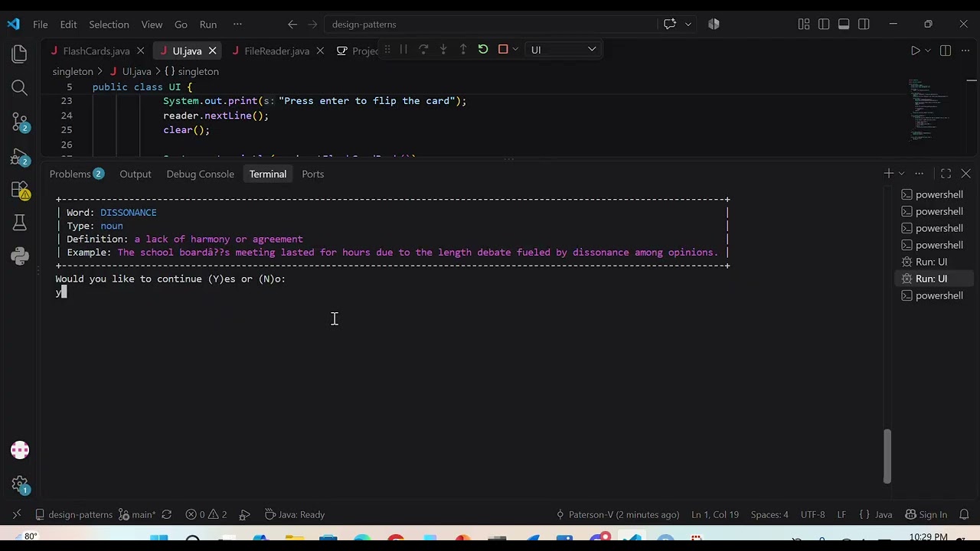Open the Python view icon
The width and height of the screenshot is (980, 551).
[20, 256]
